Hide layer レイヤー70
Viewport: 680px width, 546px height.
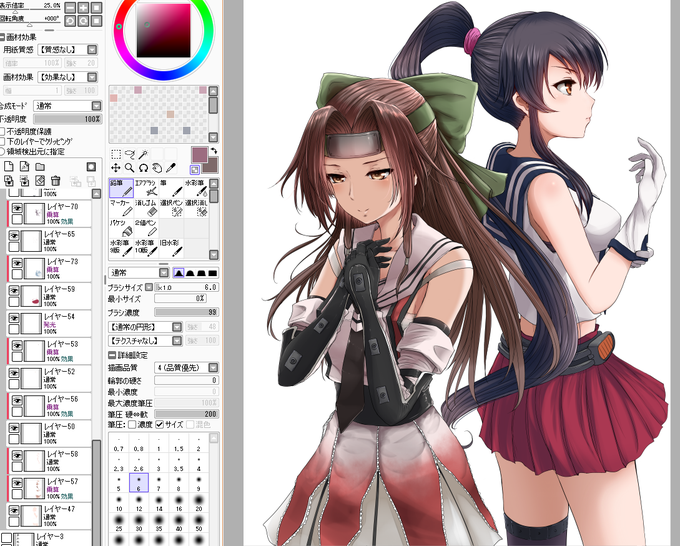[x=17, y=208]
